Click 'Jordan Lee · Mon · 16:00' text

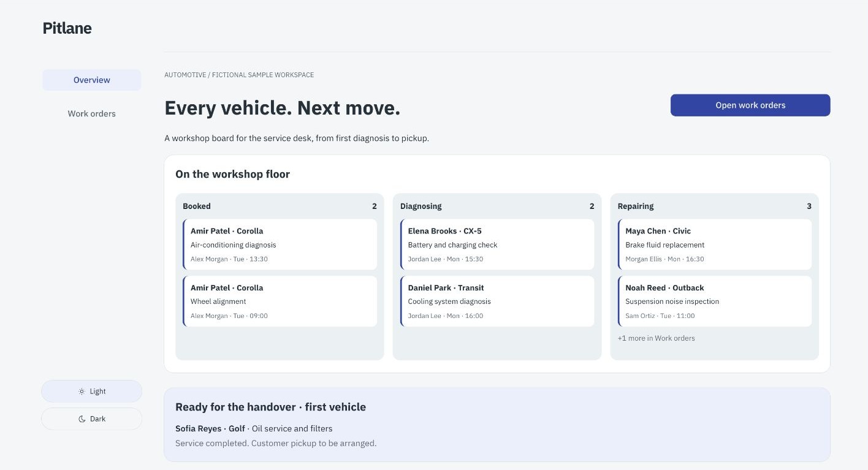point(446,316)
